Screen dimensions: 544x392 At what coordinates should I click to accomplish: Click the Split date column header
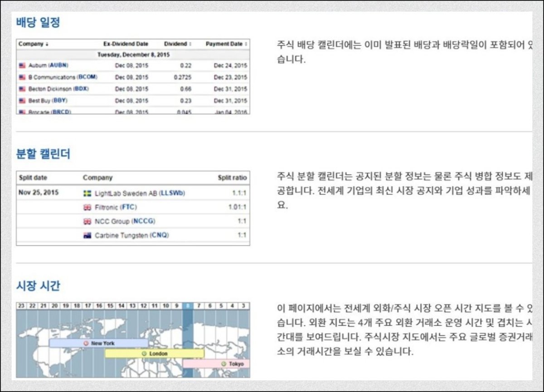coord(33,178)
